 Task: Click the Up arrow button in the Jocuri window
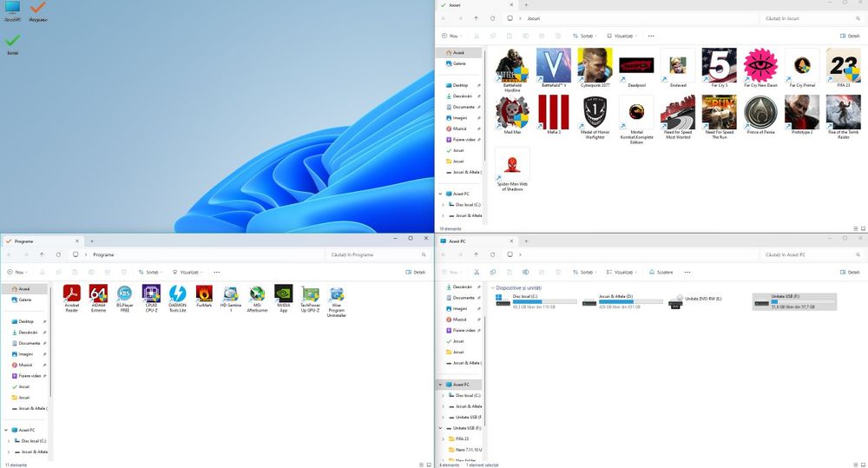coord(476,18)
